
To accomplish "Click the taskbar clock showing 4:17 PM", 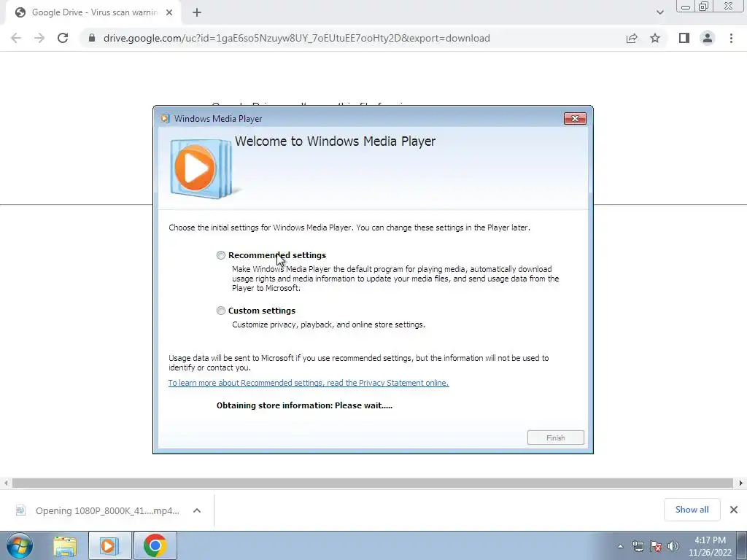I will (710, 546).
